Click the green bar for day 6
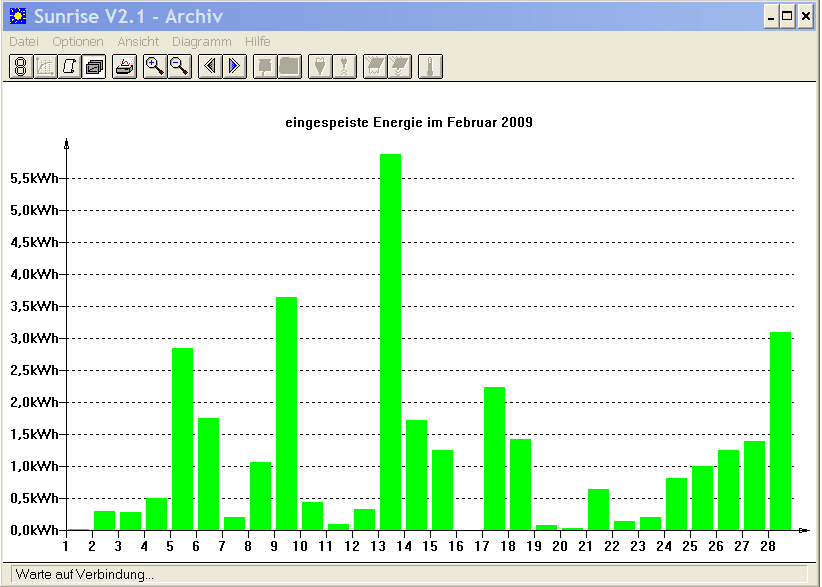This screenshot has height=587, width=822. tap(208, 474)
